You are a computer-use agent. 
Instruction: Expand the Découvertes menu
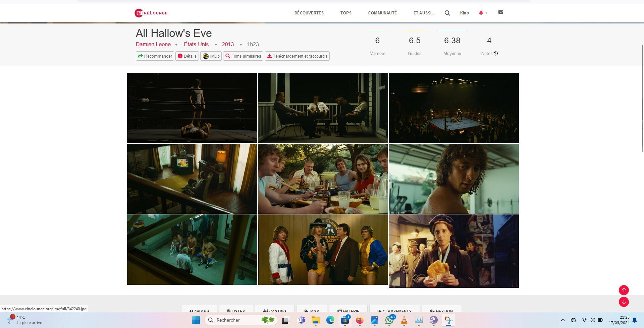(x=309, y=13)
